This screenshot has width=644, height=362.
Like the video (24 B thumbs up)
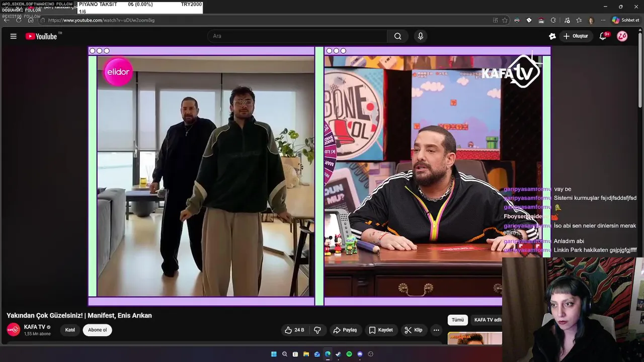(294, 330)
